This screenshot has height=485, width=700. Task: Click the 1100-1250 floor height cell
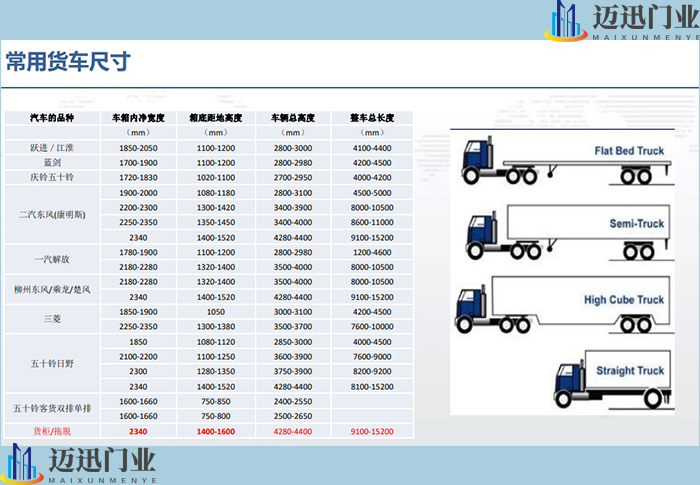(216, 356)
